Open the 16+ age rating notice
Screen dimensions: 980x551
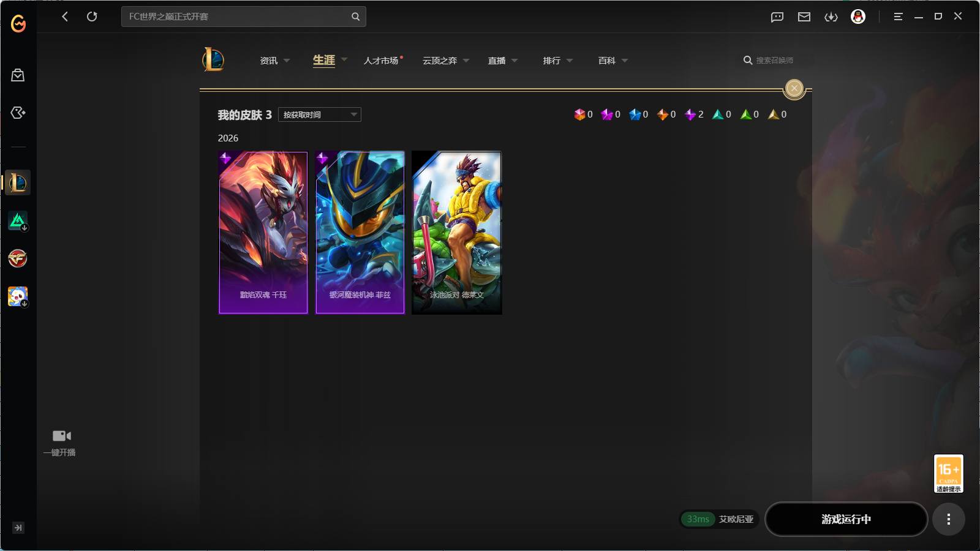948,473
